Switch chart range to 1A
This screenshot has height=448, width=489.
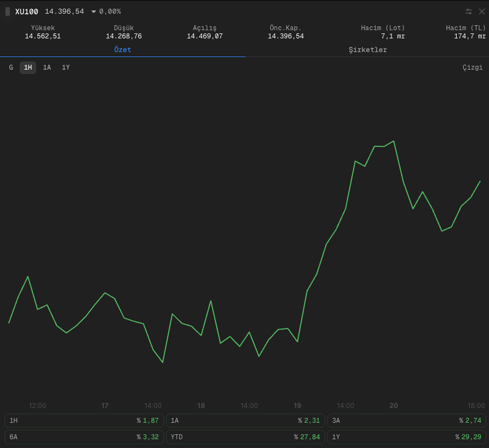[47, 67]
